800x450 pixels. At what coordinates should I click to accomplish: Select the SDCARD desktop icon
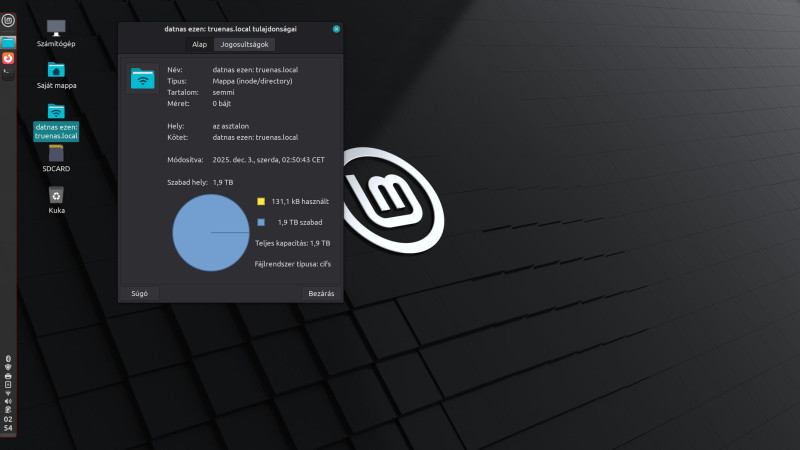(56, 159)
